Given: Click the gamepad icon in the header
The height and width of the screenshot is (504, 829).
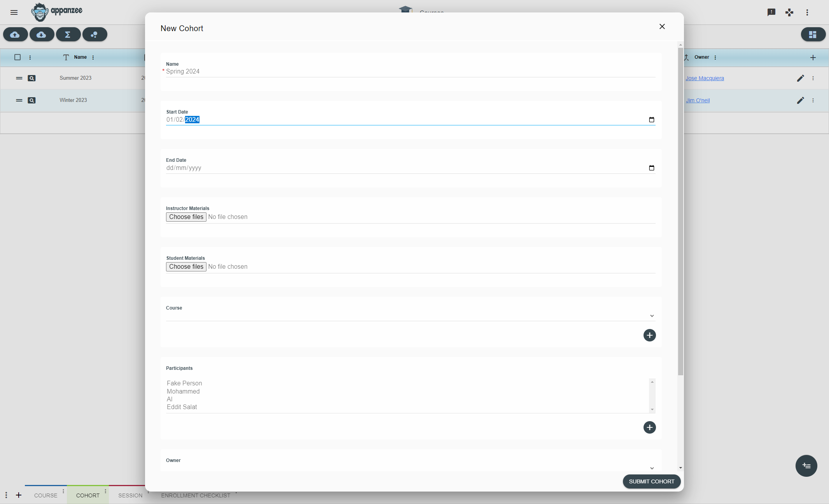Looking at the screenshot, I should point(789,12).
